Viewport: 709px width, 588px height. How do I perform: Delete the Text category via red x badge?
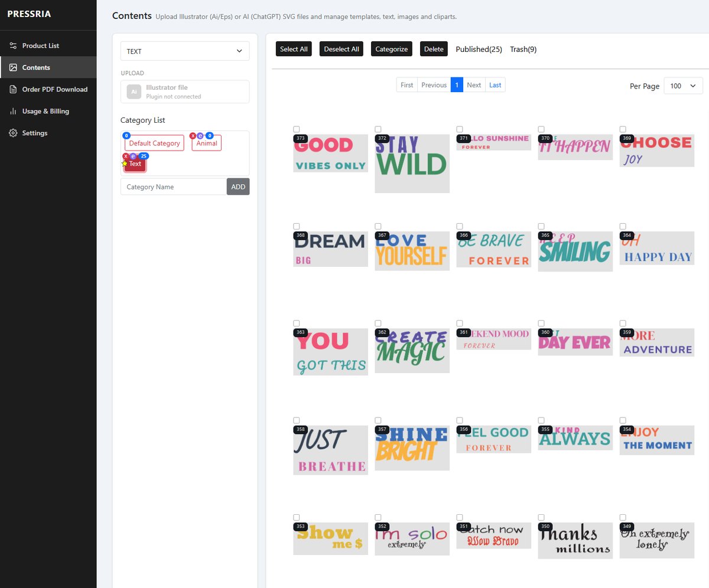click(x=125, y=156)
